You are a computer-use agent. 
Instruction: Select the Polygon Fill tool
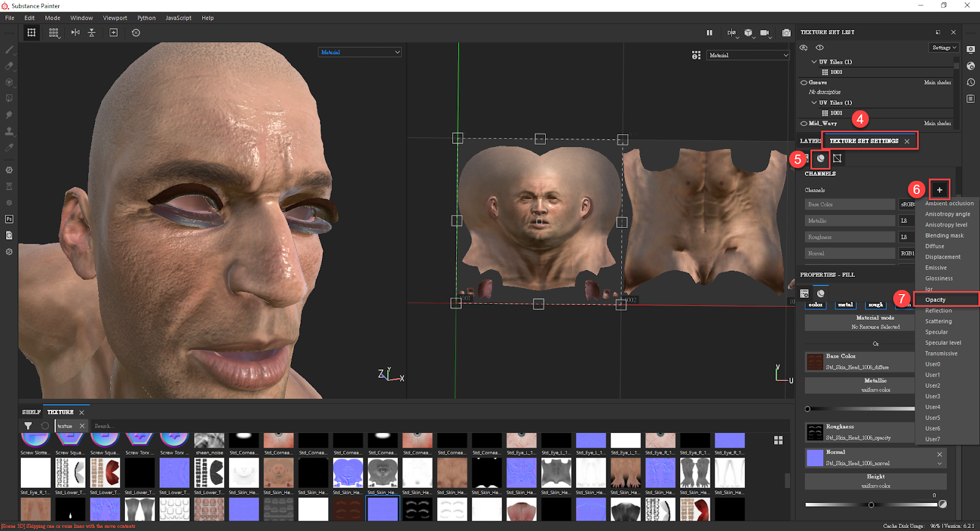[9, 98]
